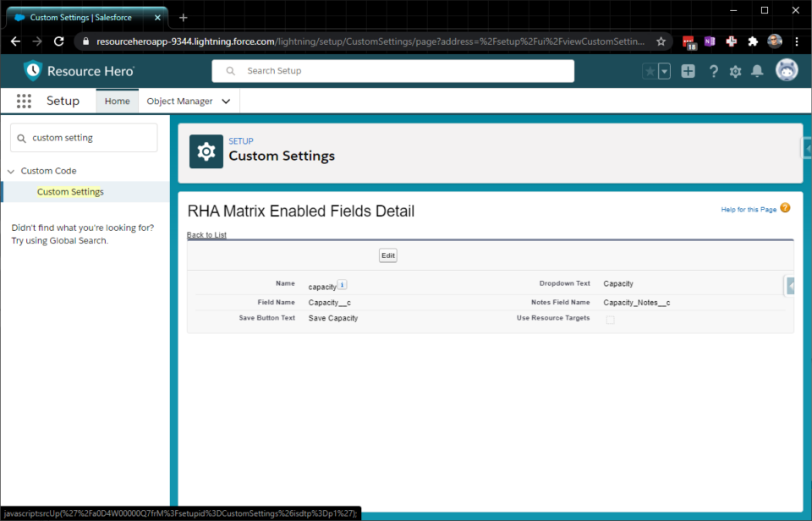Click the Save Button Text label
The height and width of the screenshot is (521, 812).
click(x=266, y=317)
